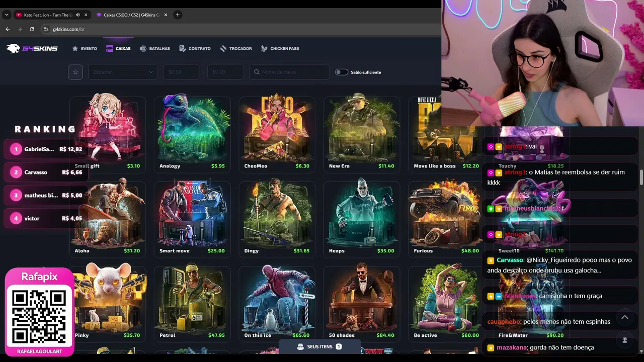Open the Chicken Pass page
Image resolution: width=644 pixels, height=362 pixels.
(x=280, y=49)
